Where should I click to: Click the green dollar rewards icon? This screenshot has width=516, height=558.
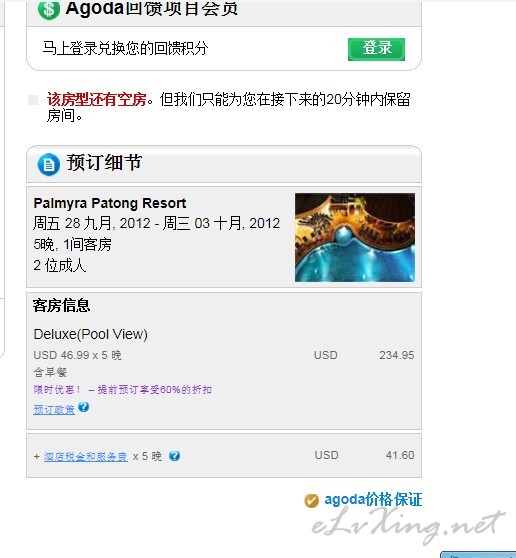(x=49, y=10)
